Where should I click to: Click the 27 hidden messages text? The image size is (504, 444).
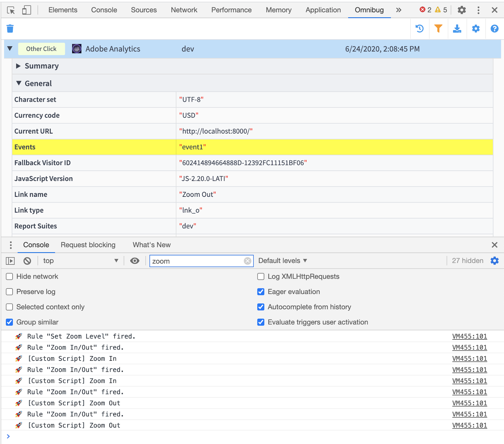(467, 261)
